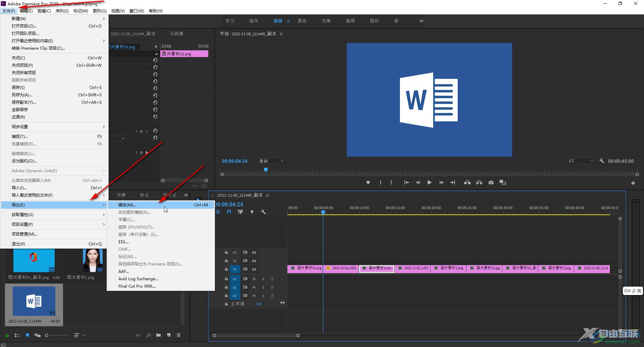
Task: Click the New Bin folder icon
Action: pyautogui.click(x=158, y=335)
